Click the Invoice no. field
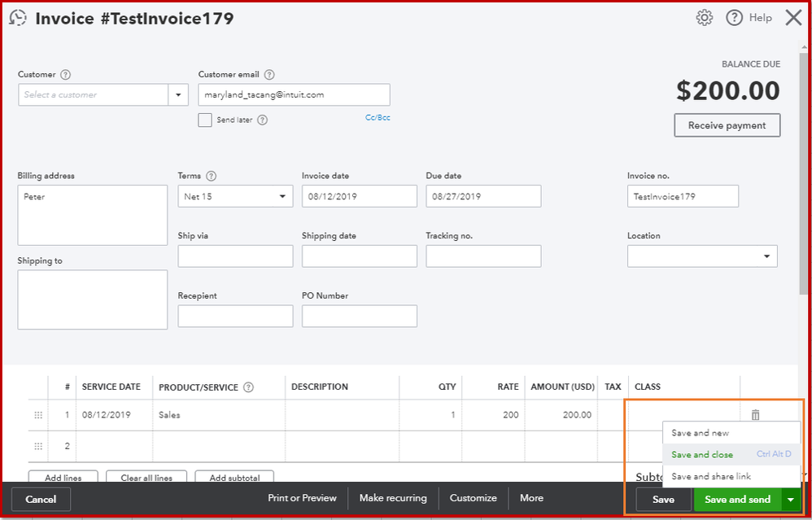The width and height of the screenshot is (812, 520). pos(683,196)
